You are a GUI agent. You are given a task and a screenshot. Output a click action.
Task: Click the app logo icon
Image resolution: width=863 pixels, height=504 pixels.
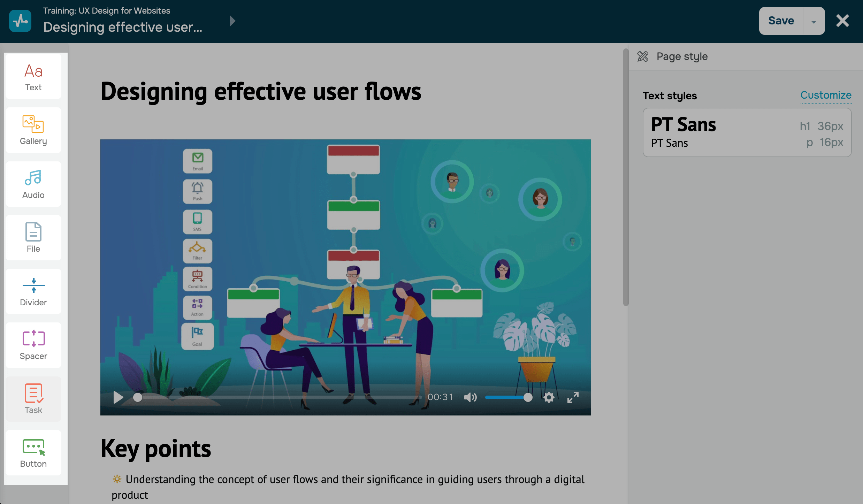tap(20, 21)
